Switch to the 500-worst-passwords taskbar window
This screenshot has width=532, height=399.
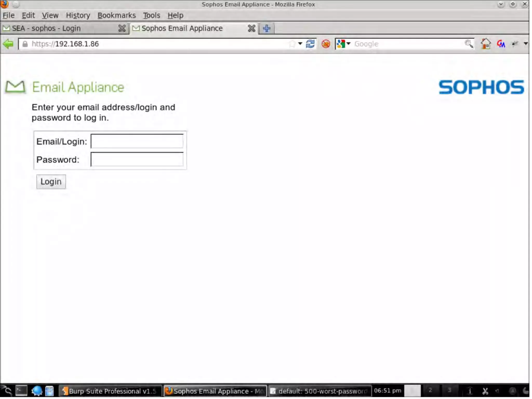pyautogui.click(x=320, y=391)
